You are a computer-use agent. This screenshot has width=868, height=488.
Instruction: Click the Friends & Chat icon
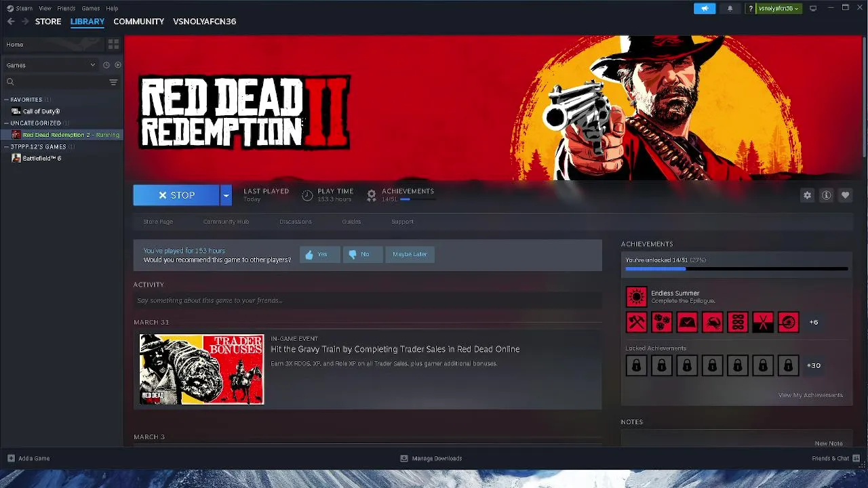tap(856, 458)
